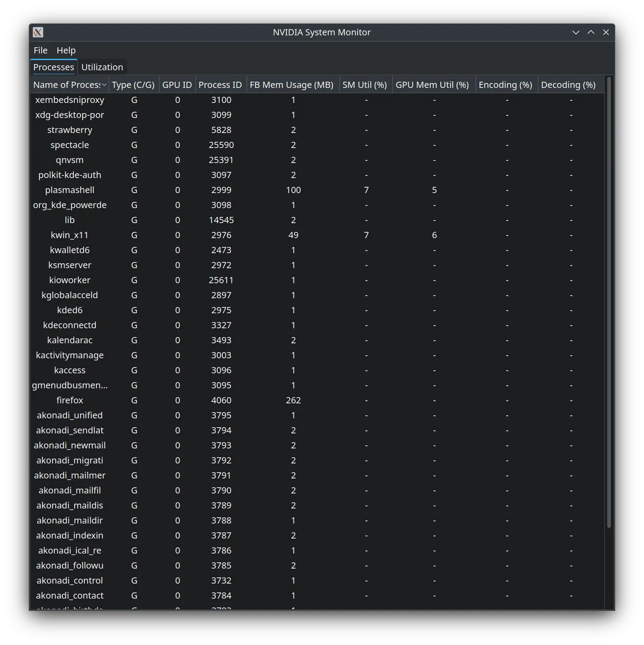644x645 pixels.
Task: Click the Decoding (%) column header
Action: (x=568, y=85)
